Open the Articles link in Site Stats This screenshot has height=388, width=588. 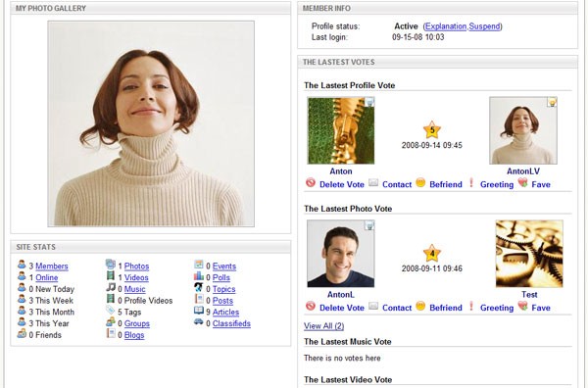point(225,312)
